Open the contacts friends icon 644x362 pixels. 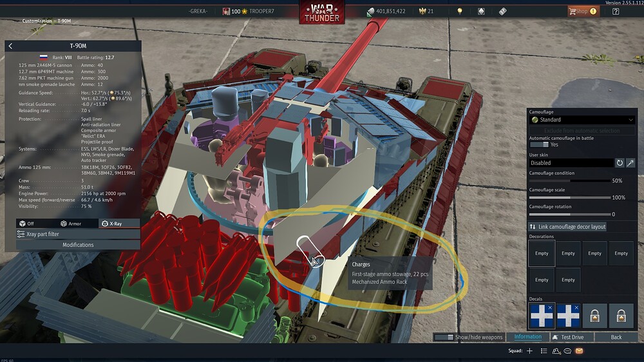[x=556, y=351]
